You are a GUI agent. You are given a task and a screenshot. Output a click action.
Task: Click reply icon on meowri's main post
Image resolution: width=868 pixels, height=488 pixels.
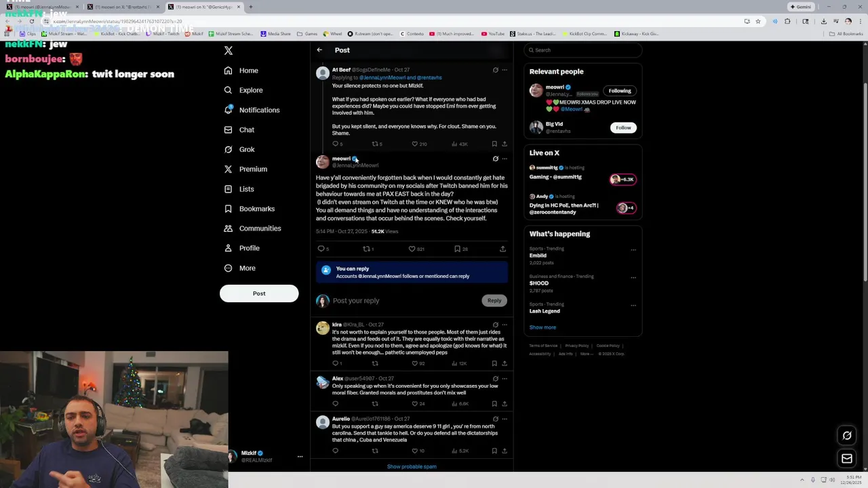coord(321,249)
